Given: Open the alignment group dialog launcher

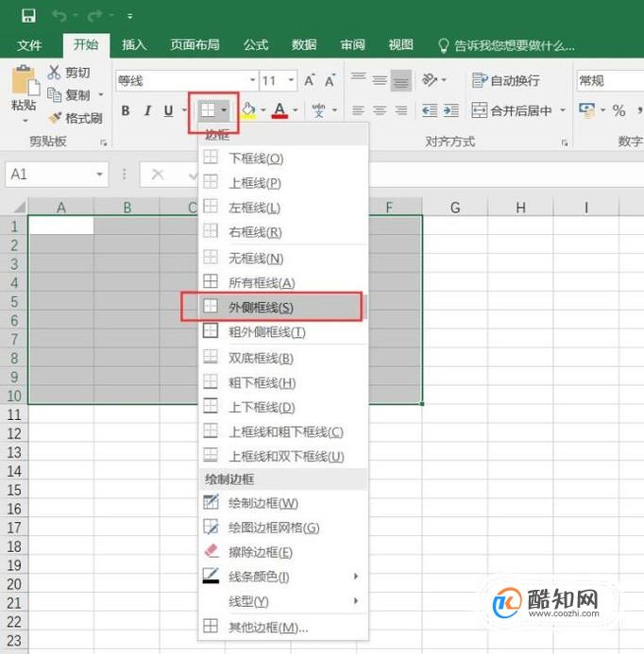Looking at the screenshot, I should [565, 143].
